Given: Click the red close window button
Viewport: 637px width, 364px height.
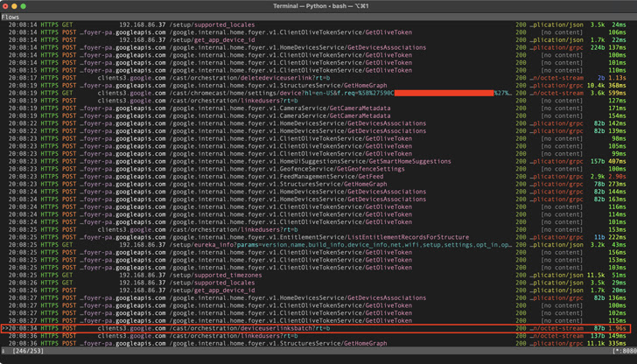Looking at the screenshot, I should point(7,6).
